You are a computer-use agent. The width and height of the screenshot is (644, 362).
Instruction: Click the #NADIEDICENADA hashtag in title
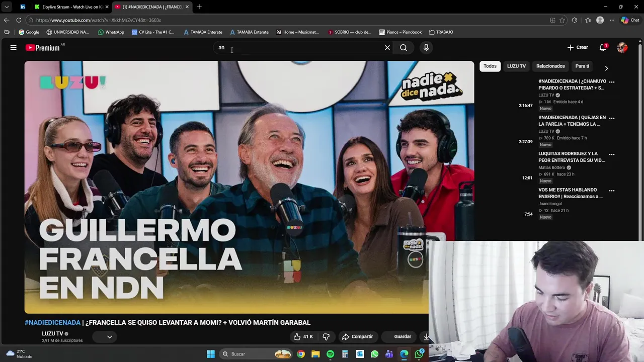(x=52, y=322)
